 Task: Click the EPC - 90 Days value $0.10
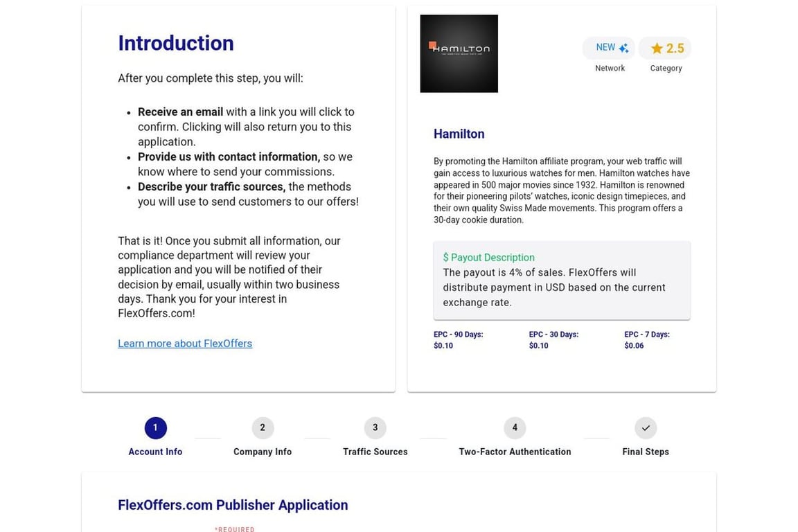coord(443,346)
